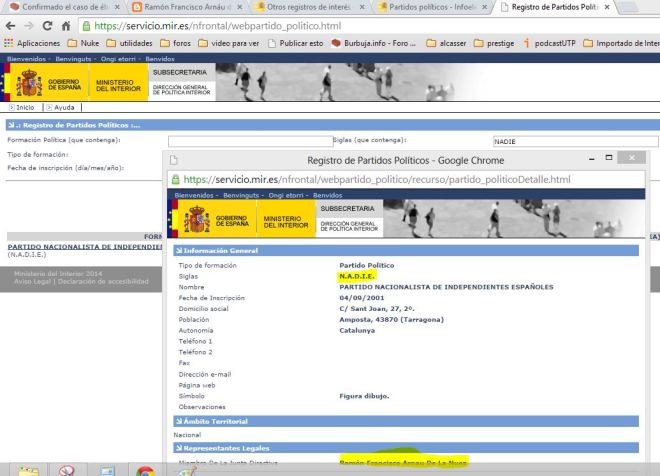Click Chrome icon in the taskbar

[x=146, y=470]
